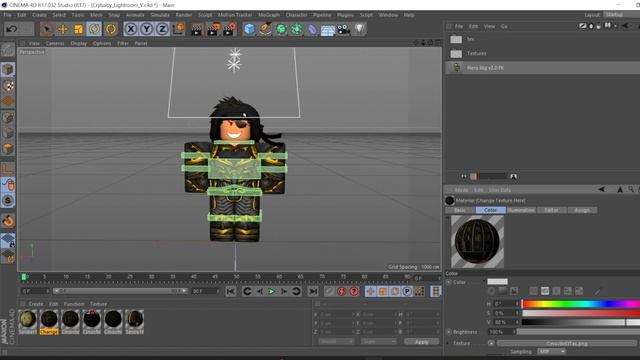Screen dimensions: 640x360
Task: Open the Layout Startup dropdown
Action: point(621,15)
